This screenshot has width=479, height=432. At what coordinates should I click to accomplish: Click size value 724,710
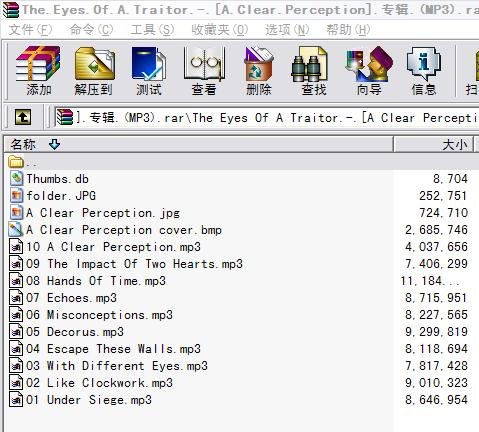(x=443, y=213)
